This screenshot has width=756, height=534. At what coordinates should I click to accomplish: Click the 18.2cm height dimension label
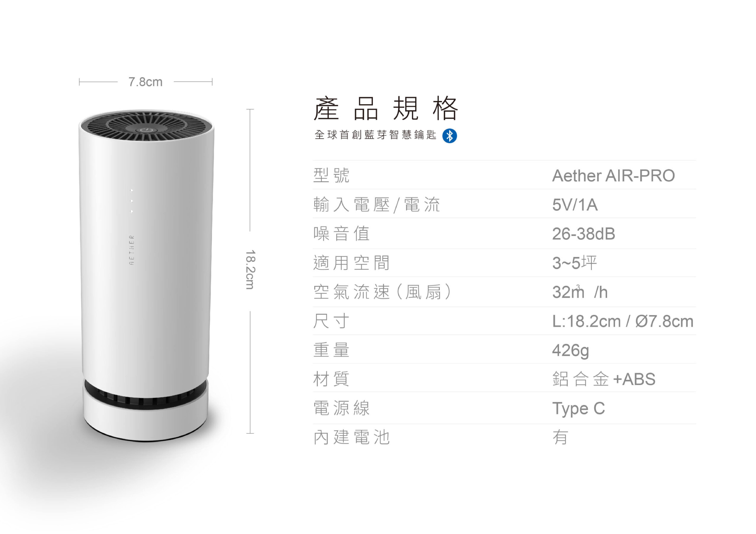click(x=251, y=270)
